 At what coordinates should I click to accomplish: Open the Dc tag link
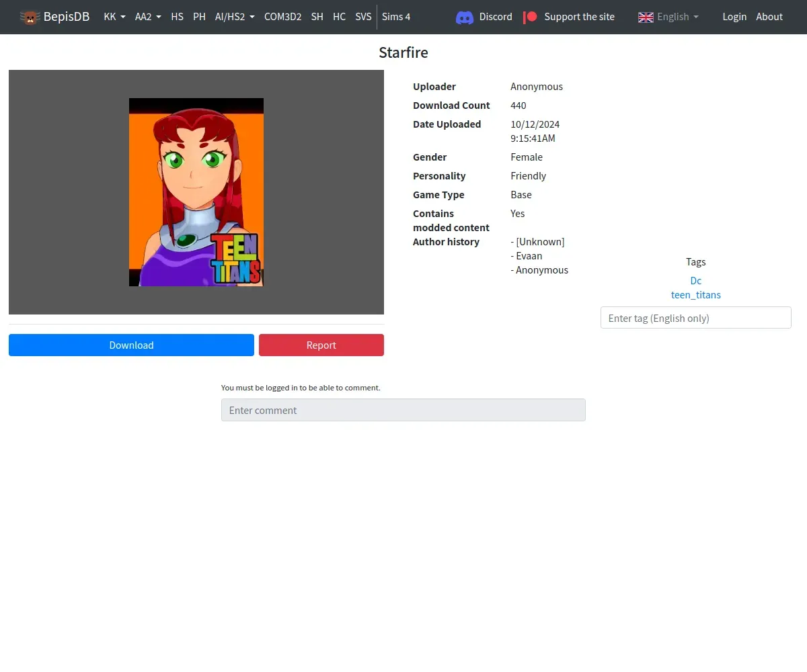click(696, 280)
